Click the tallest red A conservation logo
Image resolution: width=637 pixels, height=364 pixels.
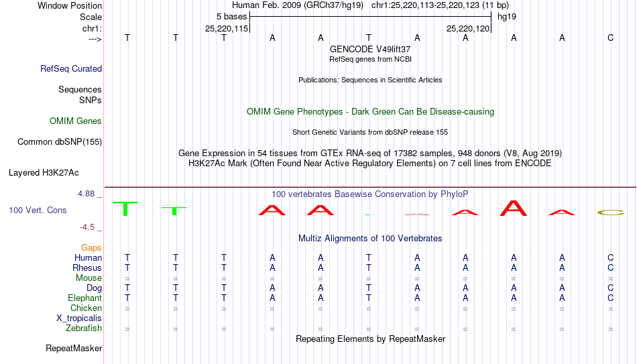tap(514, 208)
